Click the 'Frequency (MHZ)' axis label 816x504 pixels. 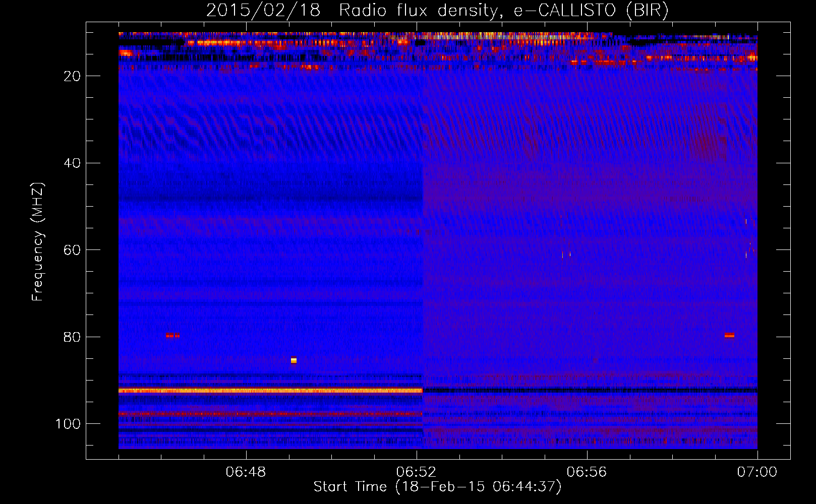(x=38, y=242)
